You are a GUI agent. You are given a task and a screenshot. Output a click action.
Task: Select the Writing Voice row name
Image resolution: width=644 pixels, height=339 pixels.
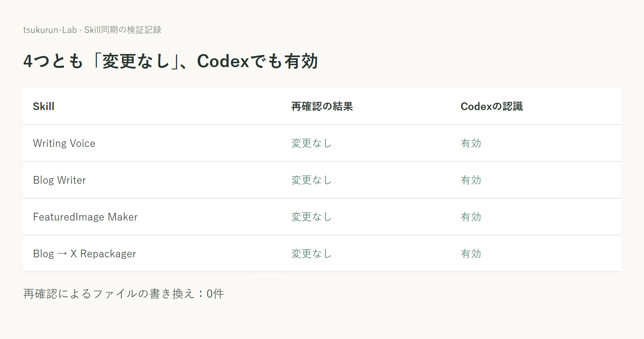coord(64,143)
